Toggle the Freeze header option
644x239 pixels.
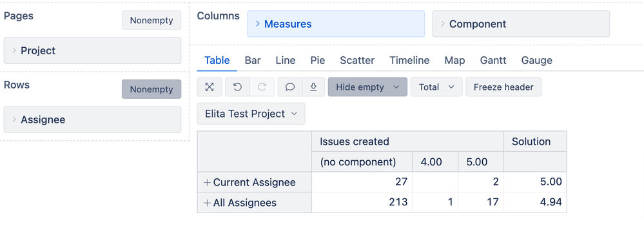[x=503, y=87]
